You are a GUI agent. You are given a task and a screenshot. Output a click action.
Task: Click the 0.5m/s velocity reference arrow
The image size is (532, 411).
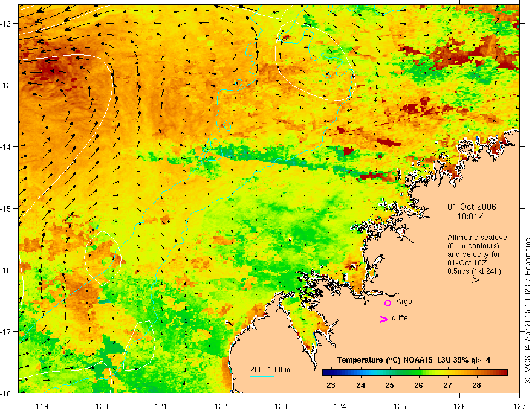tap(467, 280)
